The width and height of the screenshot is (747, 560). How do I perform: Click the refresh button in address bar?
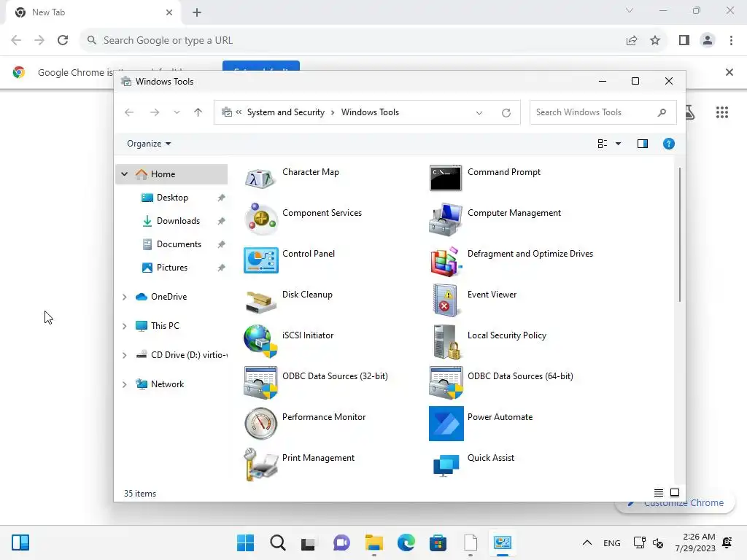click(x=506, y=112)
